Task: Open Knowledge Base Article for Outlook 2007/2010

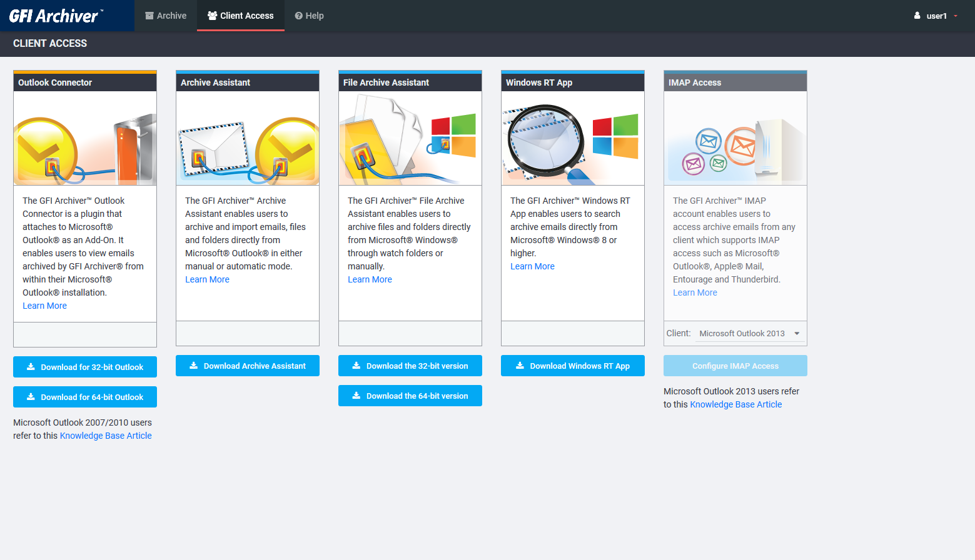Action: pos(106,436)
